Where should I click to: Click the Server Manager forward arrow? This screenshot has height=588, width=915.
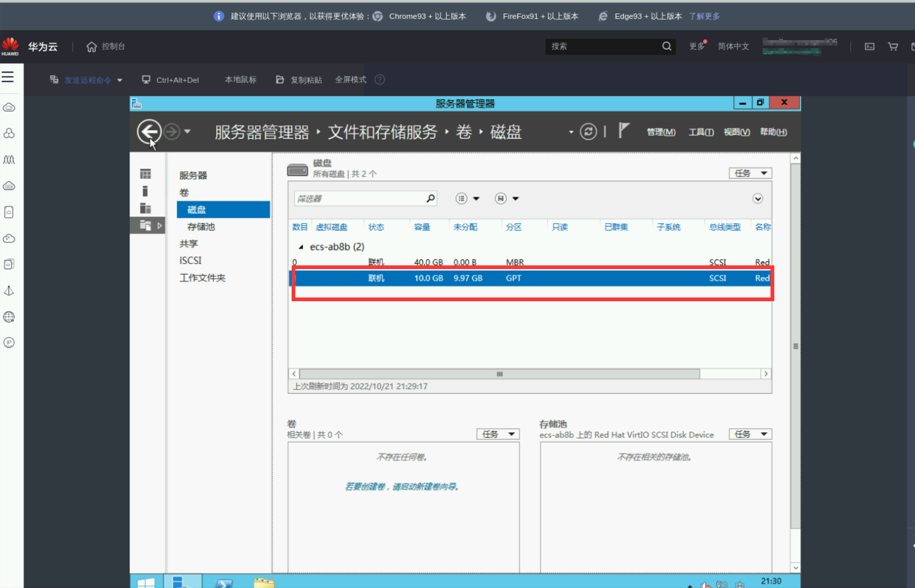click(172, 131)
